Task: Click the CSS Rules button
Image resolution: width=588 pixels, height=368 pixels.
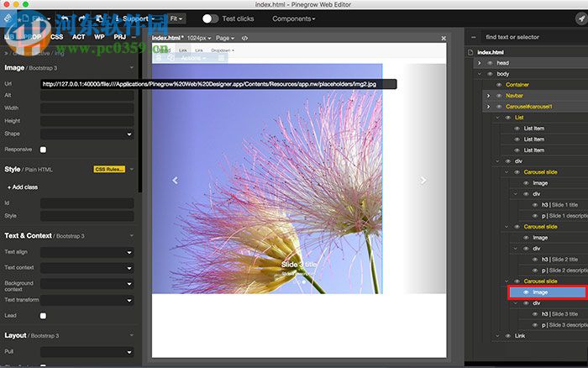Action: point(109,169)
